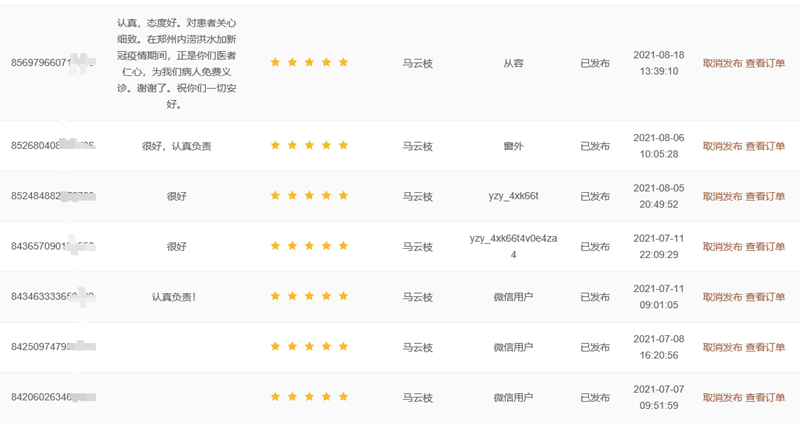Open 查看订单 for the 认真负责! review
This screenshot has height=430, width=800.
click(x=765, y=297)
